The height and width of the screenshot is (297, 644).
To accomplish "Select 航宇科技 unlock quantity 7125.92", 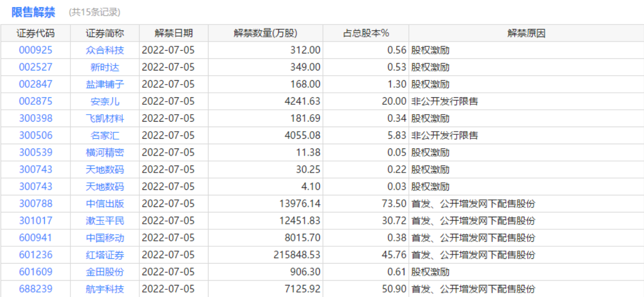I will pyautogui.click(x=302, y=289).
